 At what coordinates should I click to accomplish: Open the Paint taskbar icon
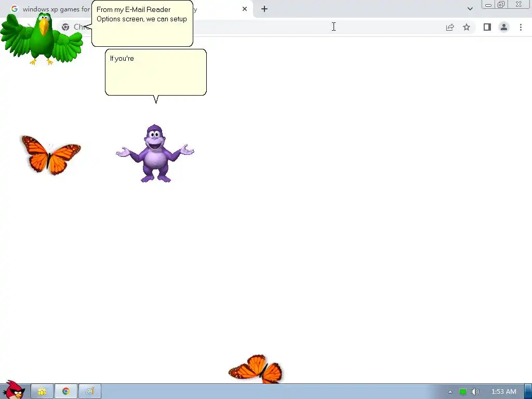89,392
